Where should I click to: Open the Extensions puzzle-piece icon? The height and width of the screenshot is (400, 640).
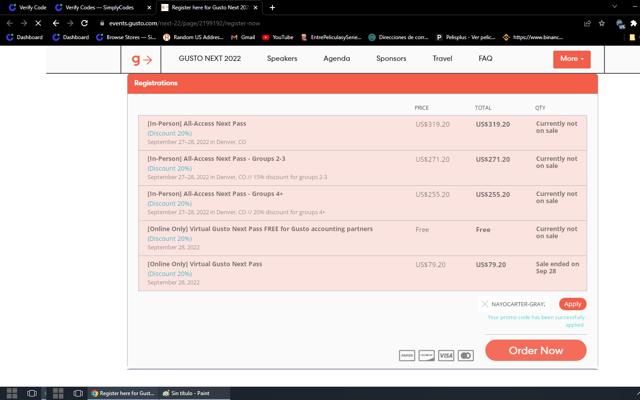pyautogui.click(x=633, y=23)
